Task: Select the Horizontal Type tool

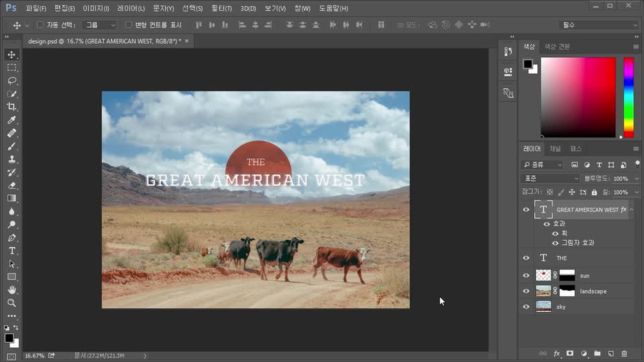Action: point(12,251)
